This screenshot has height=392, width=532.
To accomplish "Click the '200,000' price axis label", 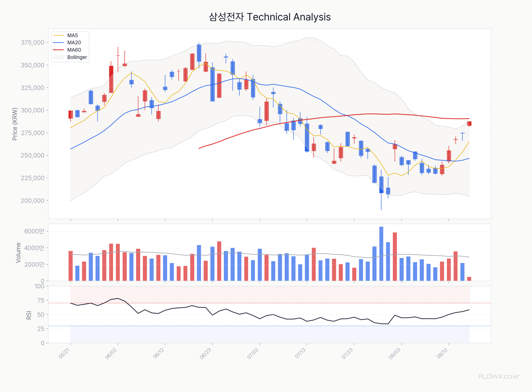I will [x=32, y=201].
